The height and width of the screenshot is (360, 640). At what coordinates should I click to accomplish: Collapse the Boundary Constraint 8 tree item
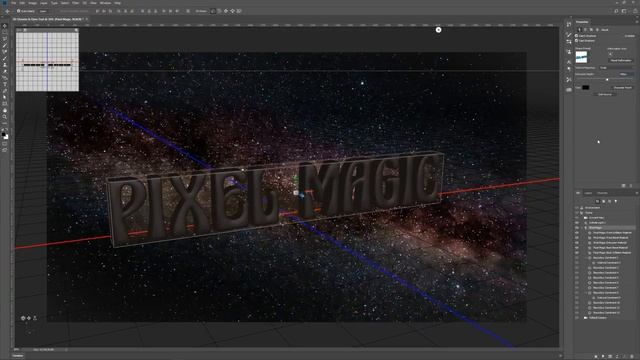tap(586, 293)
